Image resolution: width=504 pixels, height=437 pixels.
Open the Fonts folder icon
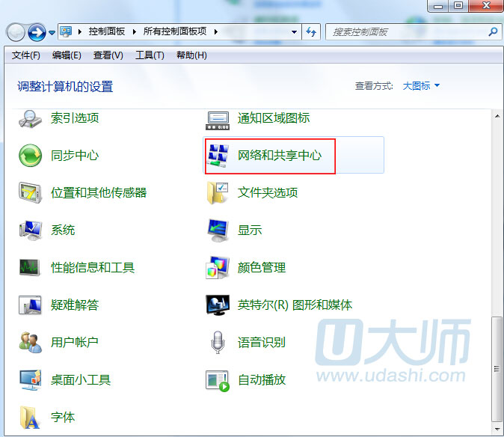(31, 416)
